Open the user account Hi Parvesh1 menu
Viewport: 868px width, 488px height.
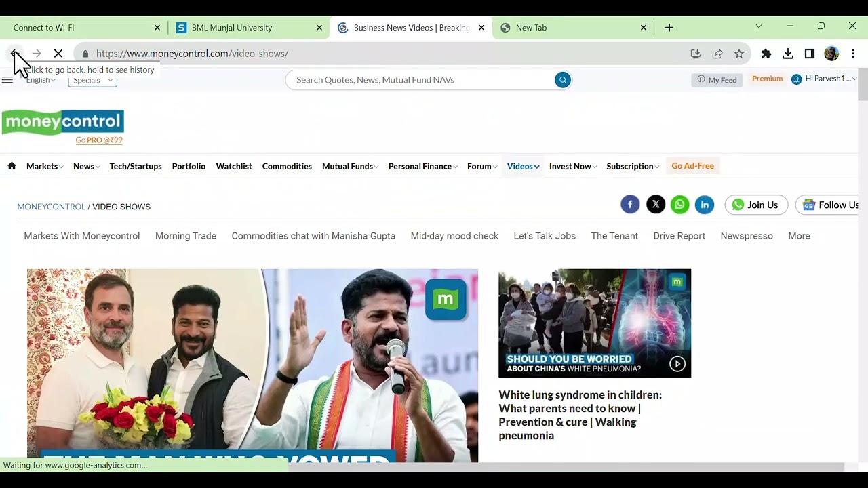click(x=825, y=79)
